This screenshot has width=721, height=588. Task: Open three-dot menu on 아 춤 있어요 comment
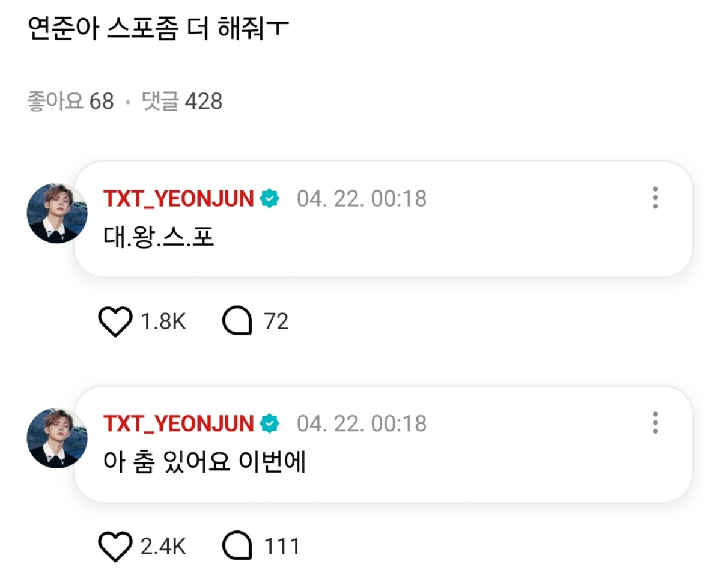click(x=655, y=423)
